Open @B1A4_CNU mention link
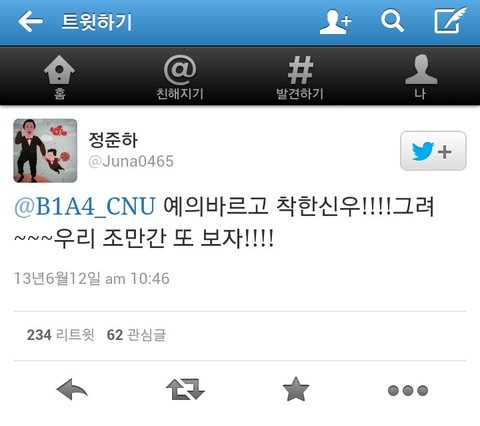 click(85, 206)
